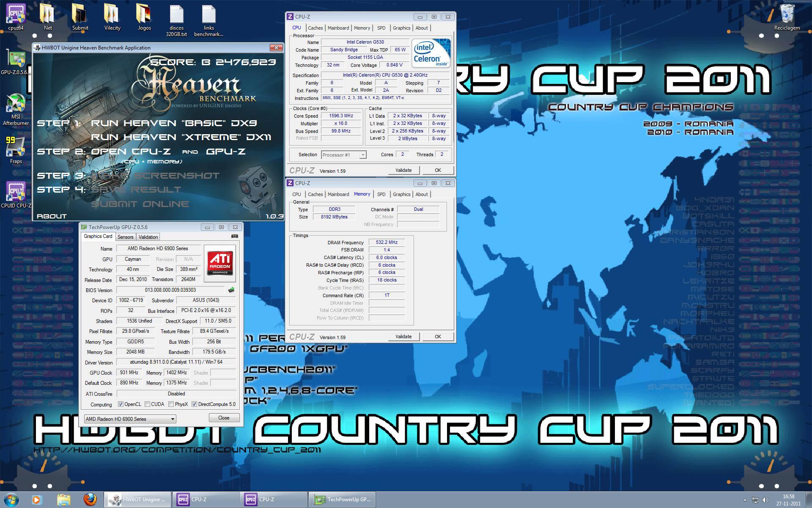Open the Reciclagem recycle bin

point(787,17)
